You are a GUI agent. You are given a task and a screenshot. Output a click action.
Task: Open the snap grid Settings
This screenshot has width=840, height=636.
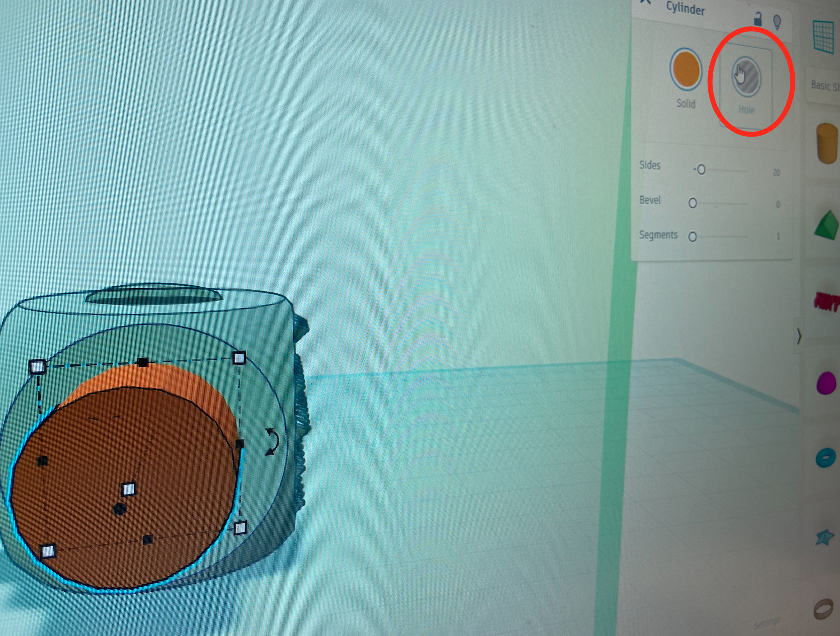pos(767,623)
